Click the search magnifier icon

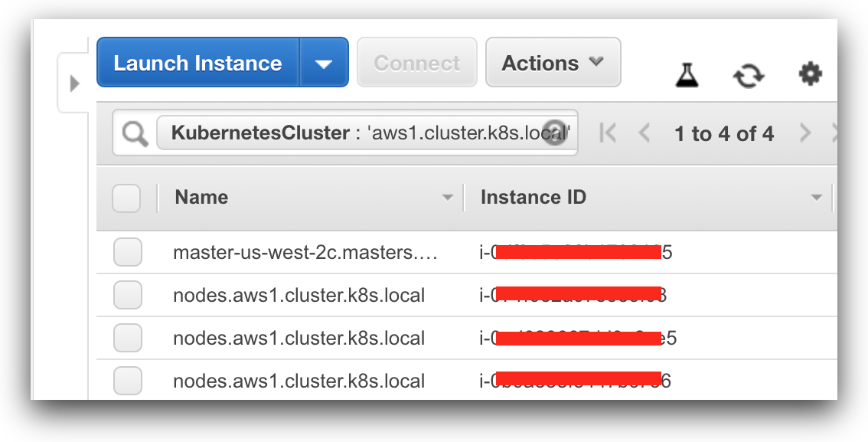click(135, 134)
